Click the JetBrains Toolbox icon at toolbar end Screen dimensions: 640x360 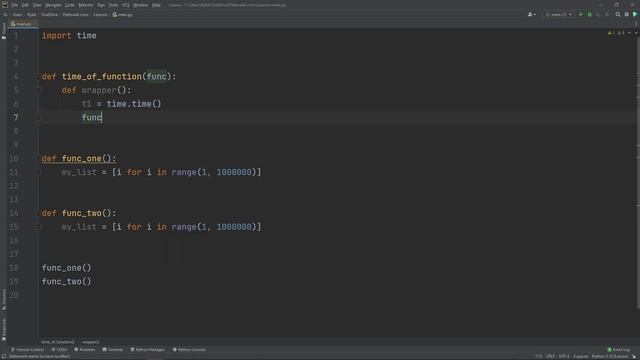pos(635,14)
